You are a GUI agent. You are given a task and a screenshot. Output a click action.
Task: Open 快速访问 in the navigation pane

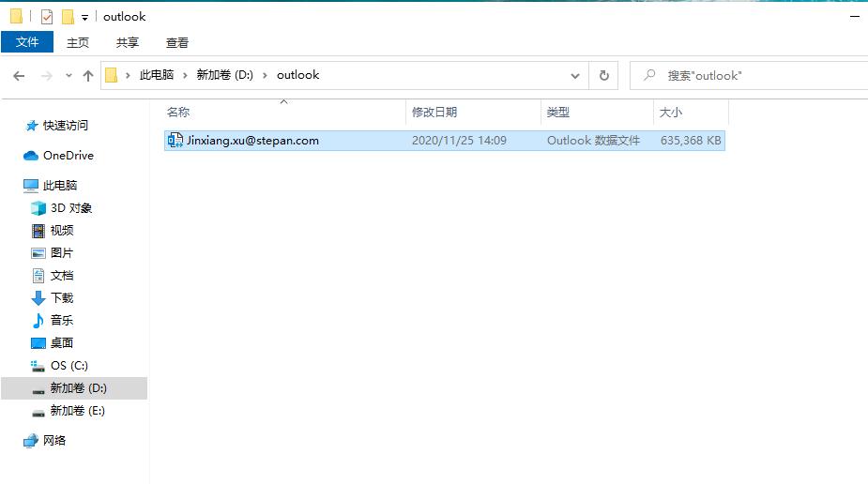click(x=66, y=126)
